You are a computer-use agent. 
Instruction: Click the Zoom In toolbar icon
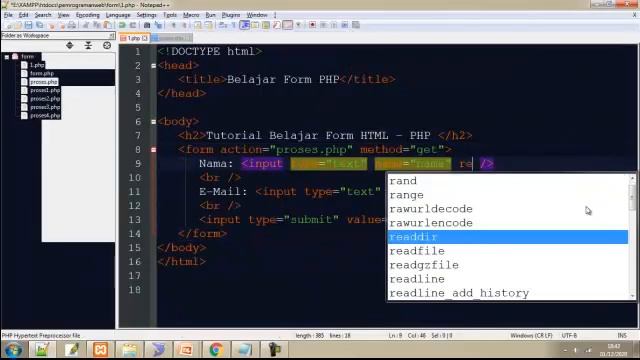(173, 25)
